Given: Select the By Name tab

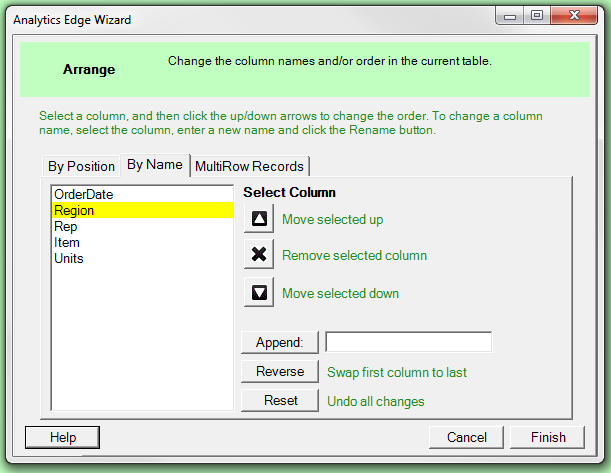Looking at the screenshot, I should [154, 165].
